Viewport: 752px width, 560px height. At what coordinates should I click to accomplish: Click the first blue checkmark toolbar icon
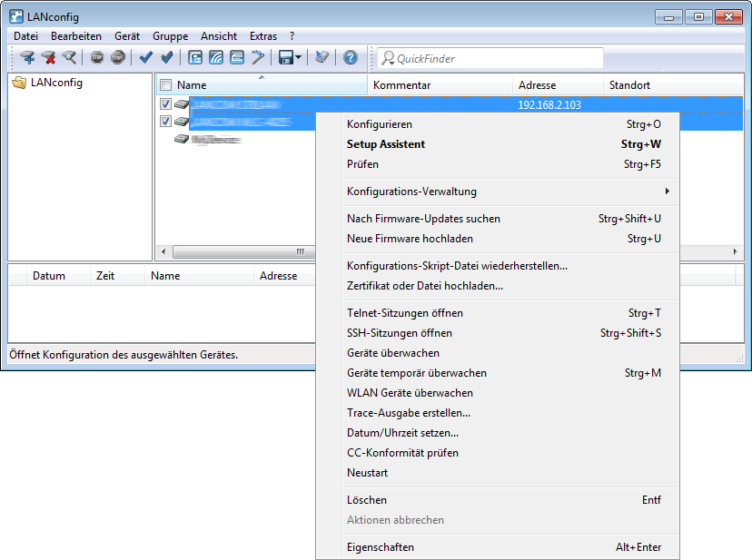coord(145,58)
